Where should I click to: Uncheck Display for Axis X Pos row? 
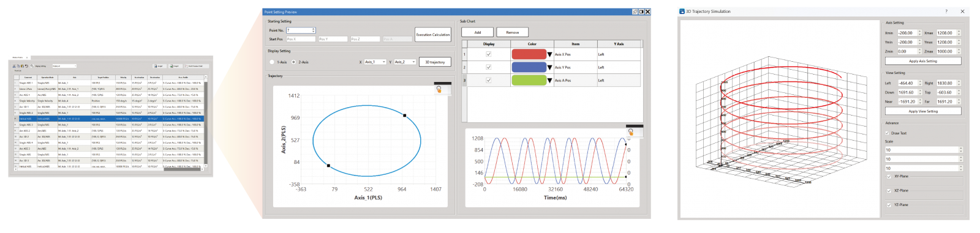pos(488,54)
